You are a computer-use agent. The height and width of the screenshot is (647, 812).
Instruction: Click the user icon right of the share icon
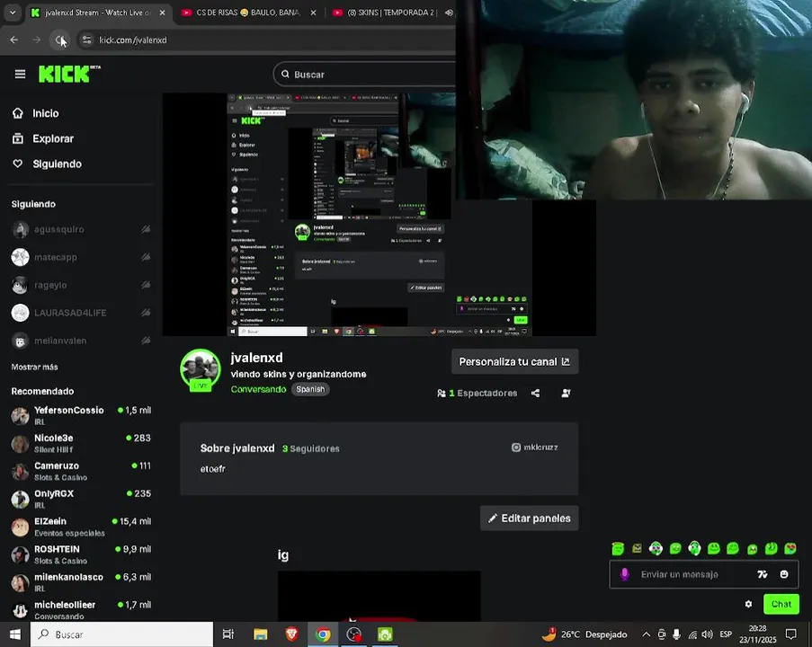566,394
